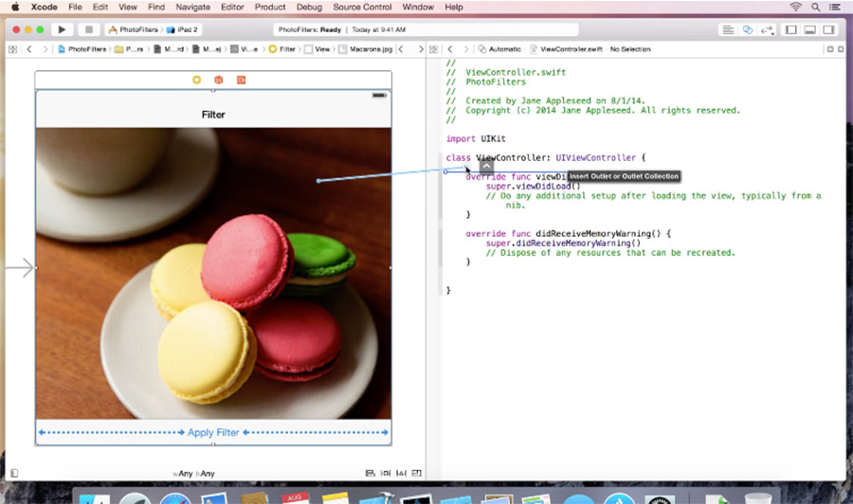
Task: Add assistant editor pane with plus icon
Action: (830, 49)
